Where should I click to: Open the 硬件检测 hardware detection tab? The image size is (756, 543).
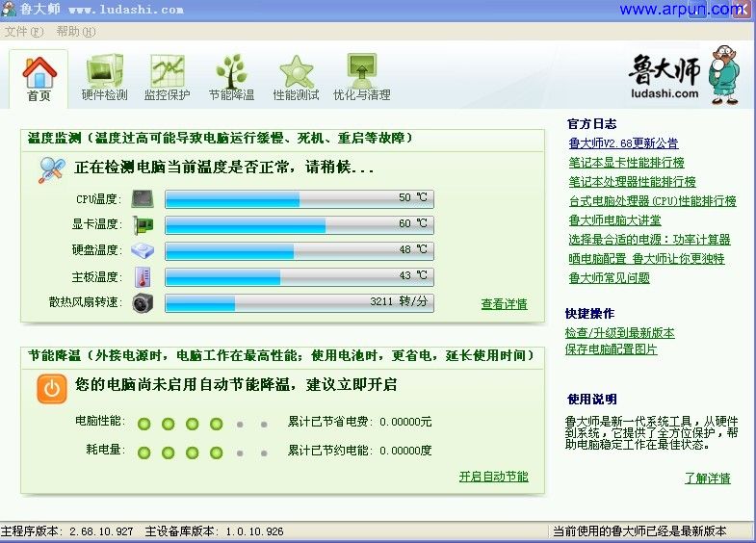pyautogui.click(x=105, y=77)
